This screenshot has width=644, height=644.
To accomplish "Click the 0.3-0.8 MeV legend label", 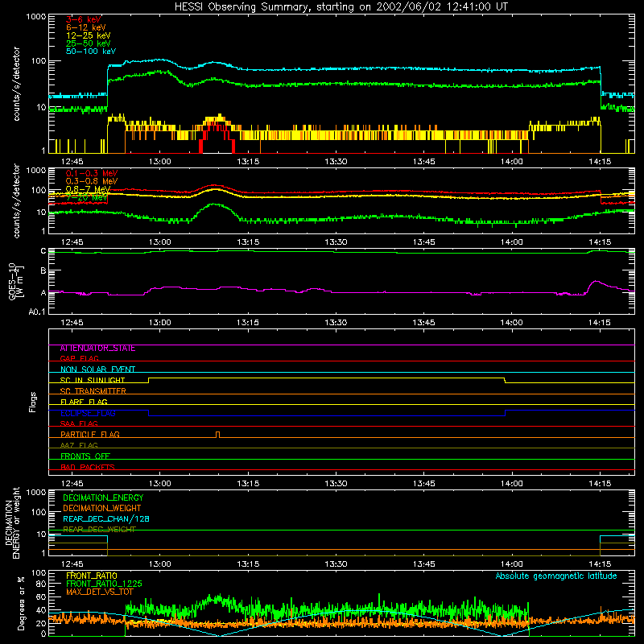I will point(92,181).
